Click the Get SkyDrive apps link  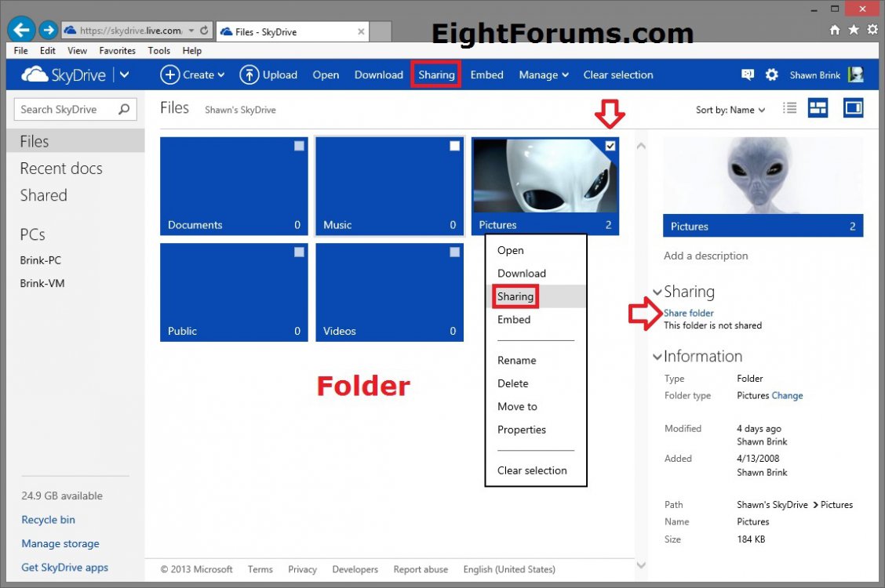65,567
